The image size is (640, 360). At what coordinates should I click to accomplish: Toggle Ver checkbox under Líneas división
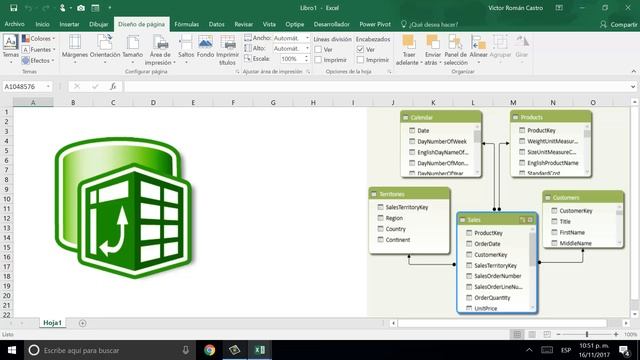coord(318,49)
